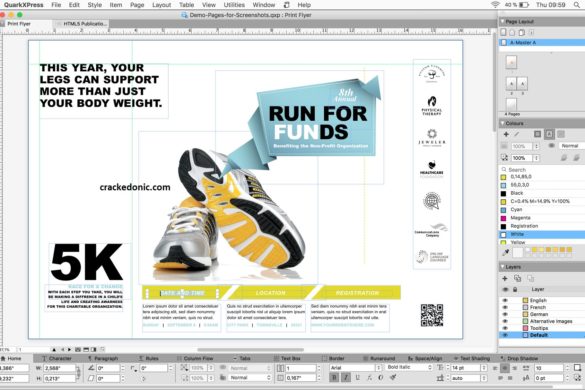The height and width of the screenshot is (390, 585).
Task: Apply underline with the U button
Action: pyautogui.click(x=357, y=378)
